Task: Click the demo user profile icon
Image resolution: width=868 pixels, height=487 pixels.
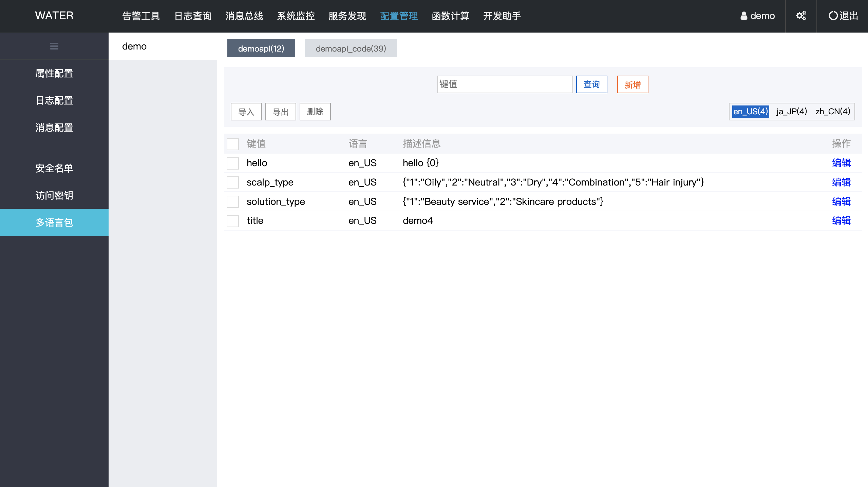Action: pos(744,16)
